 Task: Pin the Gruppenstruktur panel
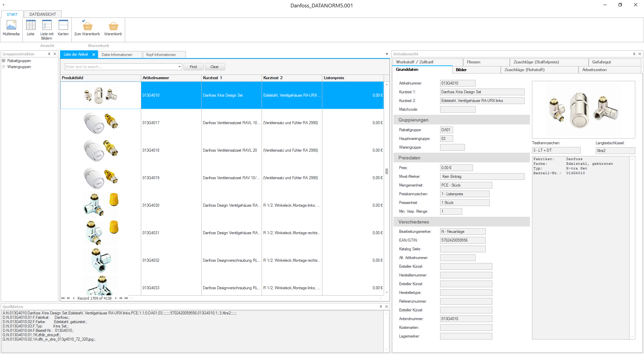(49, 54)
